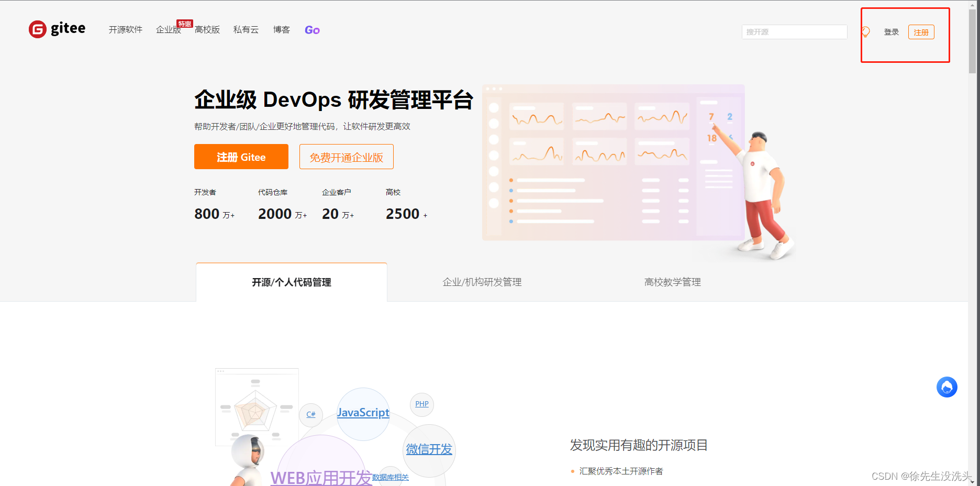980x486 pixels.
Task: Click the 微信开发 bubble link
Action: point(429,449)
